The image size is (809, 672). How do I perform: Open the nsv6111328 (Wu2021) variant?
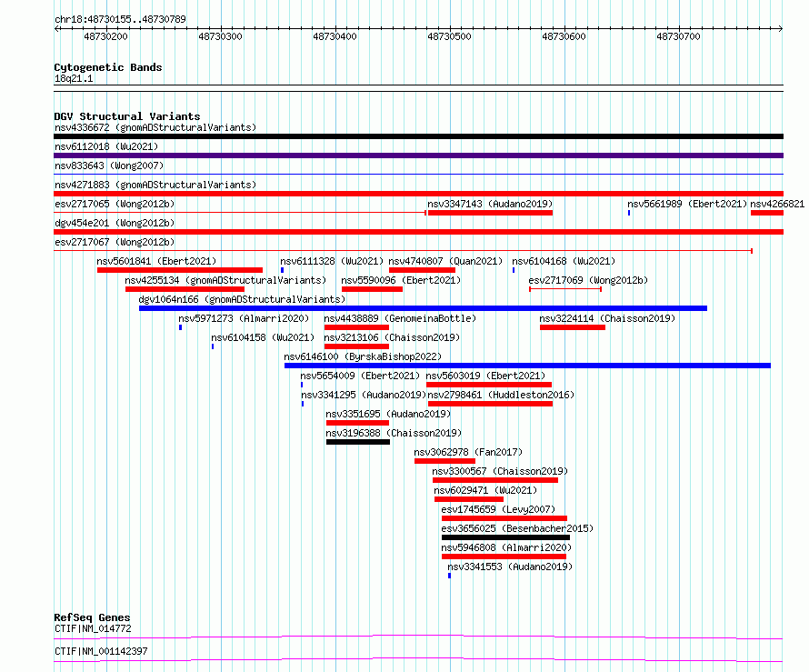click(x=333, y=261)
